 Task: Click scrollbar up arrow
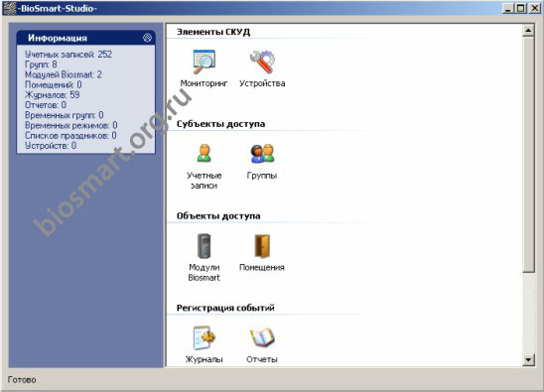coord(528,31)
